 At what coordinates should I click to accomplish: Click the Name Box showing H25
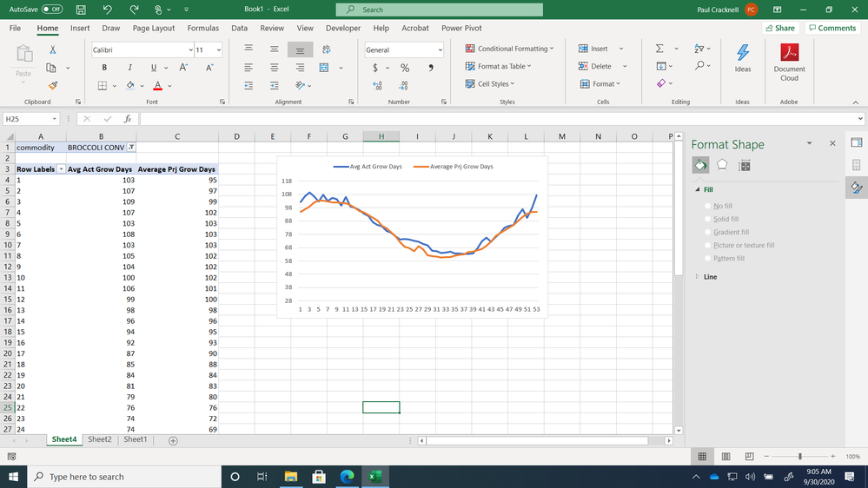tap(31, 119)
